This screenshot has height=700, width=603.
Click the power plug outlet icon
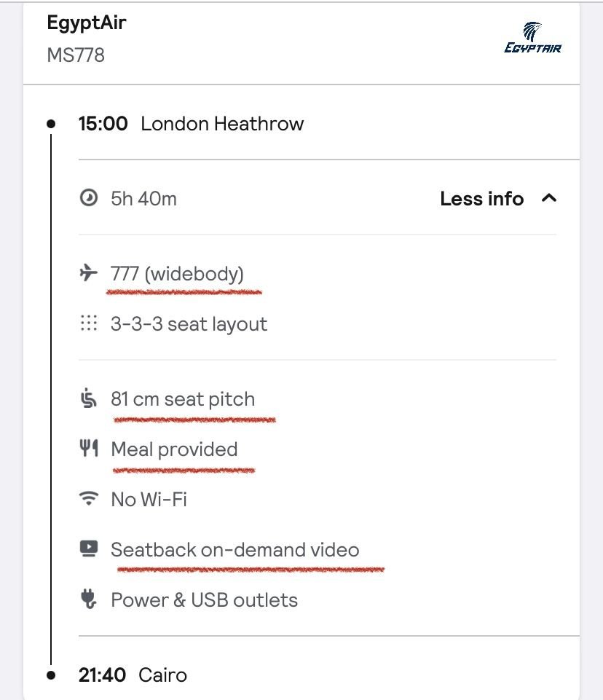click(89, 599)
